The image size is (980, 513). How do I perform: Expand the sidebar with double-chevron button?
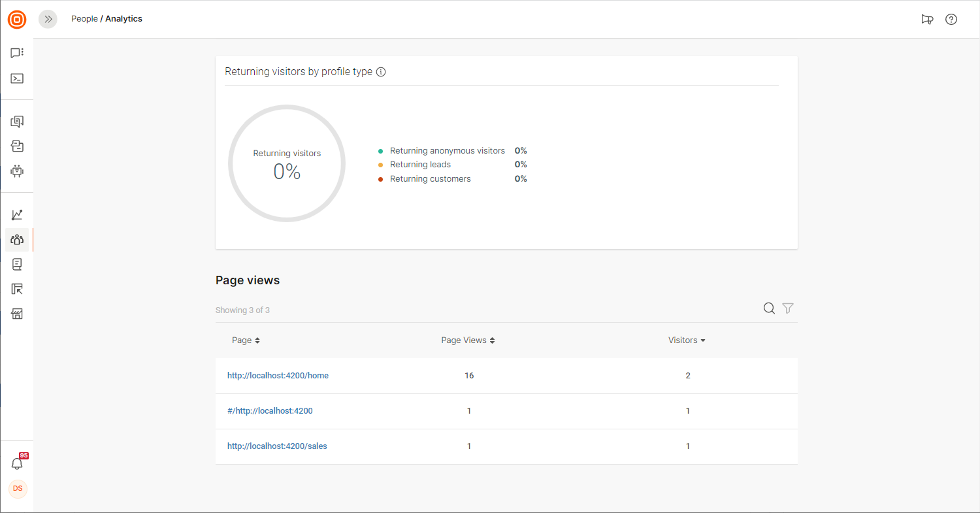pos(48,20)
